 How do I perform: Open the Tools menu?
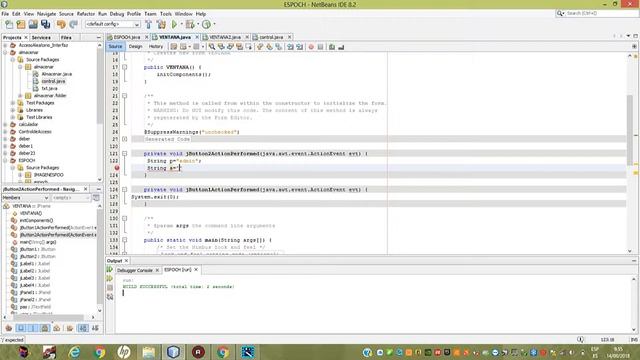click(x=166, y=14)
